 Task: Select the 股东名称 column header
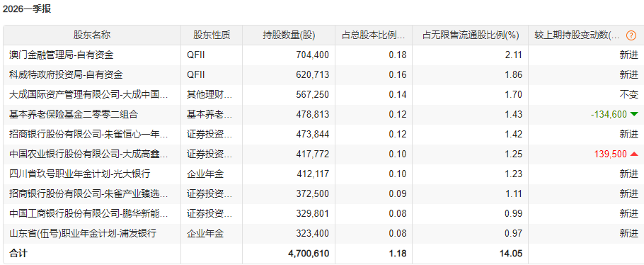click(x=92, y=35)
